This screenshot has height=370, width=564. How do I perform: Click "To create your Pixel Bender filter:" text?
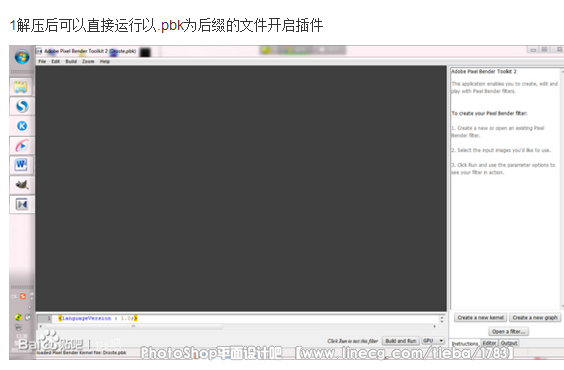pyautogui.click(x=489, y=113)
